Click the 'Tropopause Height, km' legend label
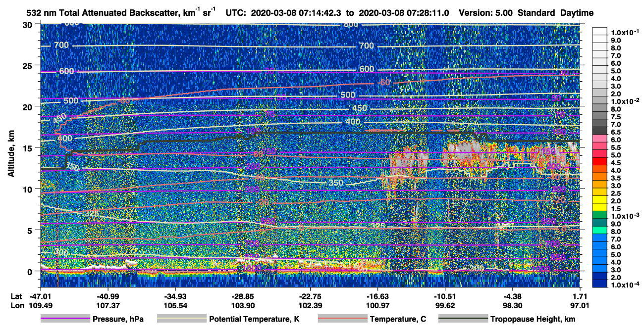The height and width of the screenshot is (330, 644). 533,320
